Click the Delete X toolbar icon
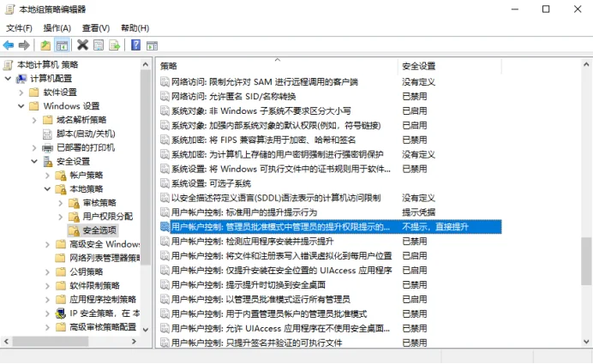Screen dimensions: 593x364 (82, 45)
